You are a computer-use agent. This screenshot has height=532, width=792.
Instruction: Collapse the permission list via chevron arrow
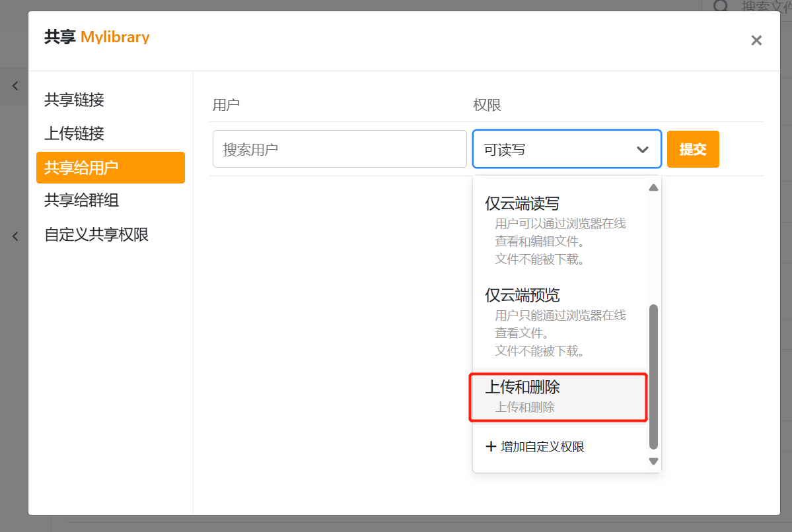(x=642, y=150)
